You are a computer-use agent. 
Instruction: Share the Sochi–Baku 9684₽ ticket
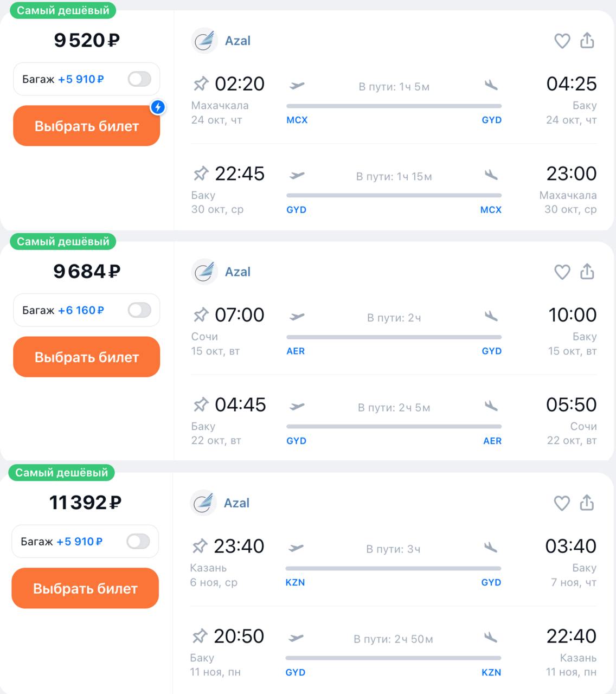click(587, 272)
